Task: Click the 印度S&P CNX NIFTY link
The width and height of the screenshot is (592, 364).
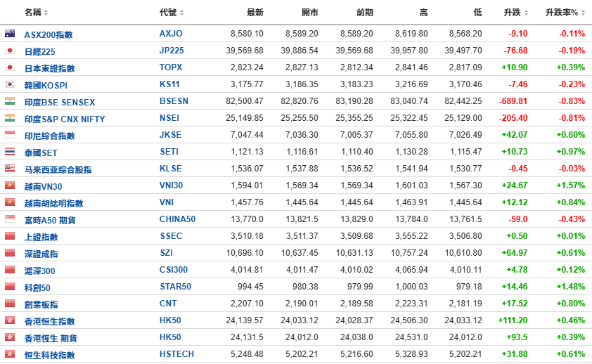Action: pos(65,119)
